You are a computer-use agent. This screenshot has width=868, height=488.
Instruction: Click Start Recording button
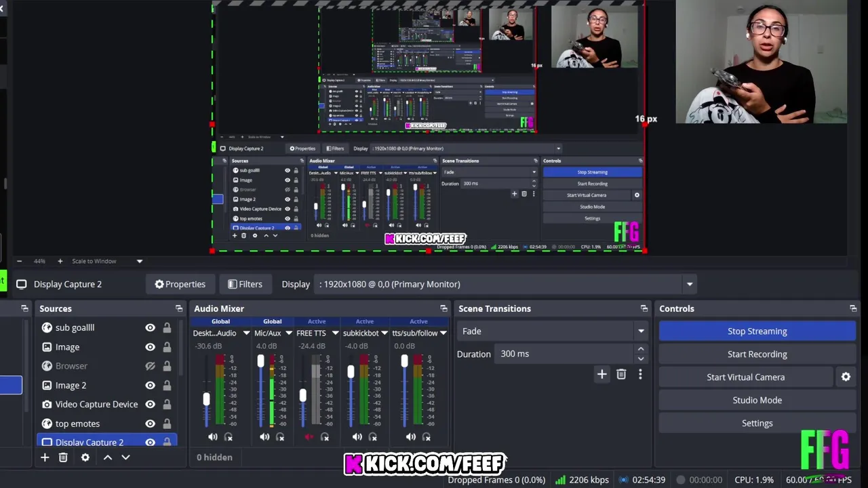click(757, 354)
